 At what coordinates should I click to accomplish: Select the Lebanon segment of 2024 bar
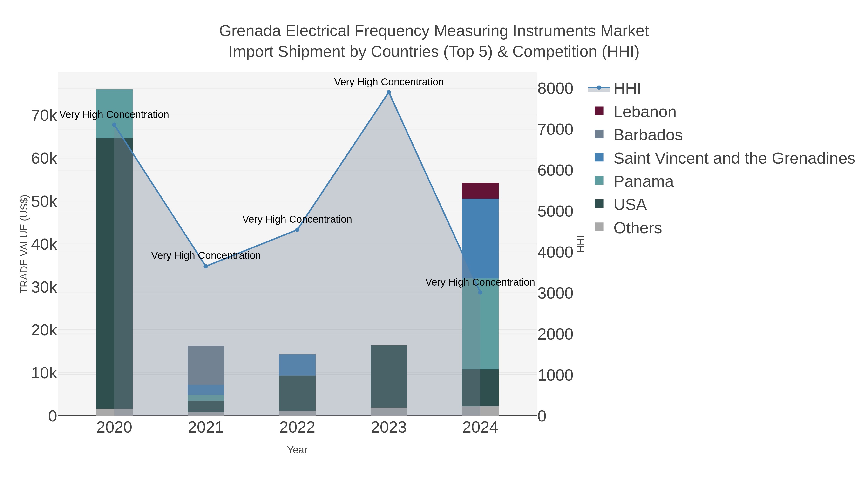480,191
